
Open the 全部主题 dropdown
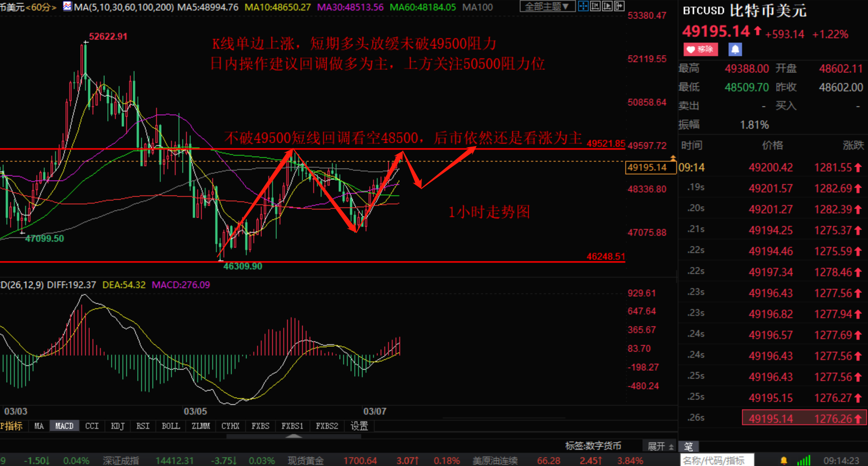tap(547, 6)
